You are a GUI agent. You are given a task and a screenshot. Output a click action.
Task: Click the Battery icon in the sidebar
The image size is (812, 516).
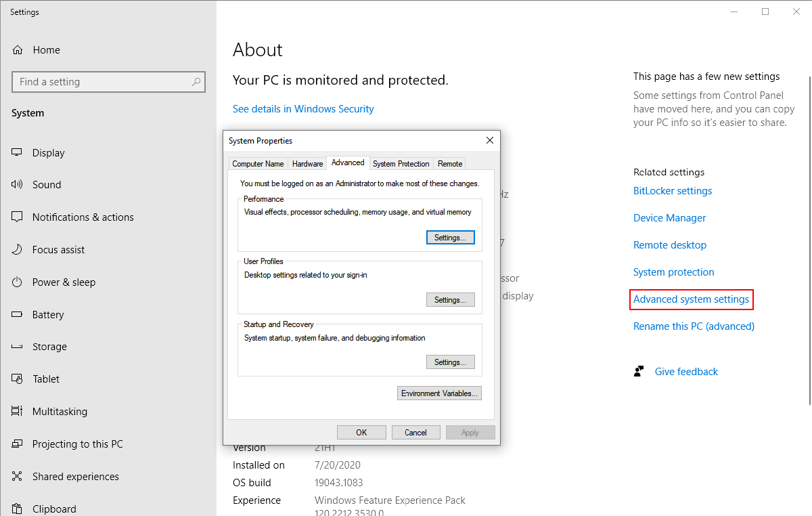point(18,315)
